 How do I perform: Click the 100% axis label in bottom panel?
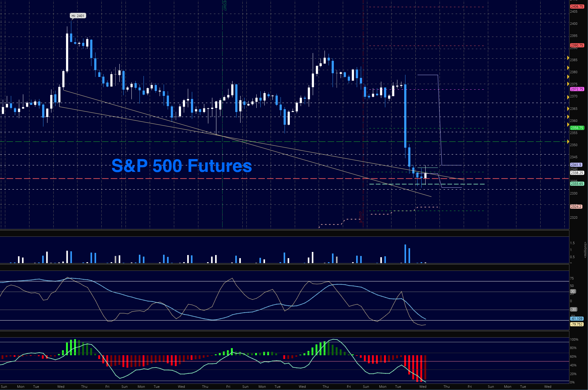point(574,339)
